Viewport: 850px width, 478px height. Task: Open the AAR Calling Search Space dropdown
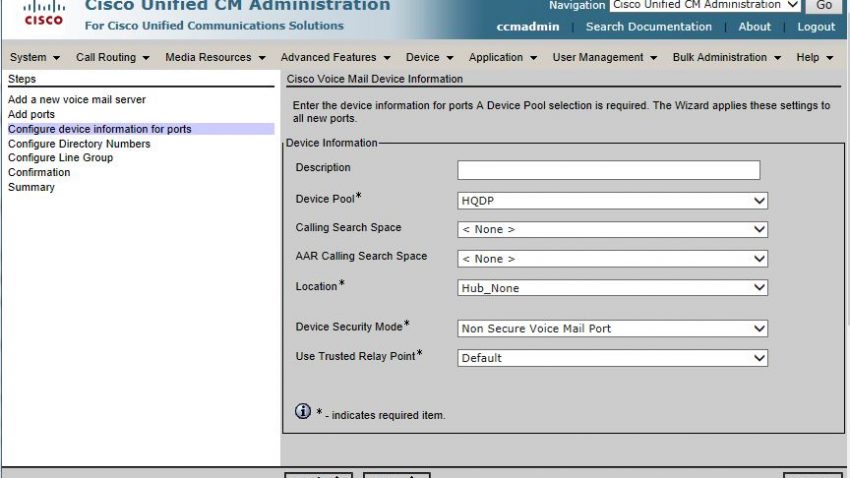pyautogui.click(x=612, y=259)
